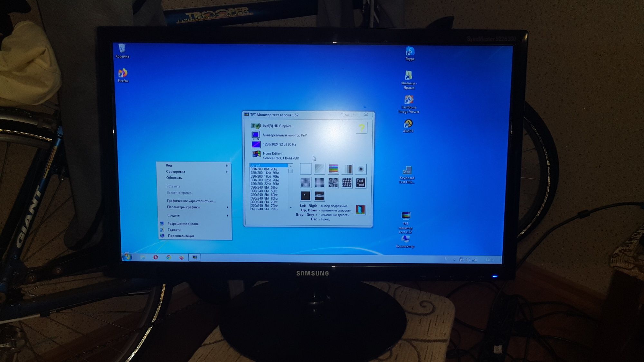The image size is (644, 362).
Task: Launch the diagonal gradient test pattern
Action: [319, 169]
